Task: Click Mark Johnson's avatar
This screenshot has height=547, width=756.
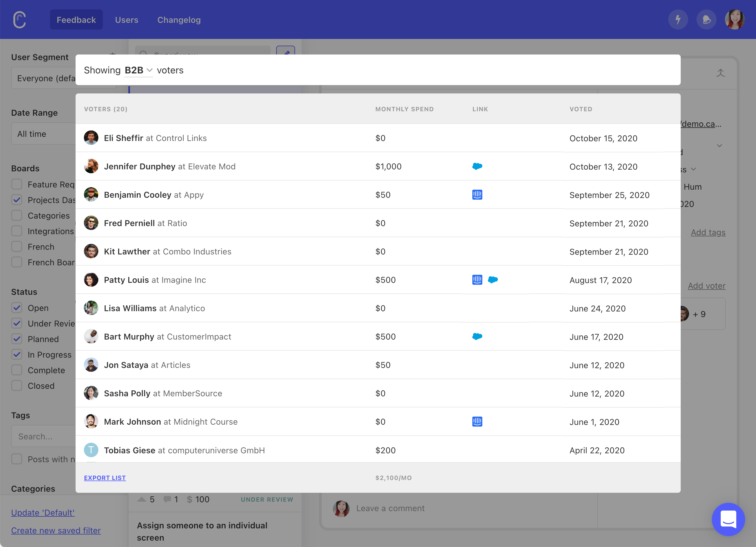Action: (x=91, y=421)
